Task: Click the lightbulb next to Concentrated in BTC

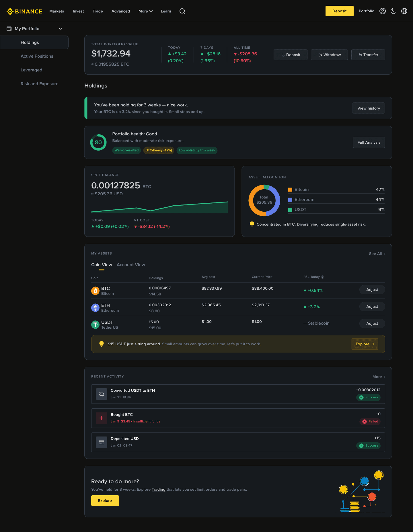Action: click(252, 224)
